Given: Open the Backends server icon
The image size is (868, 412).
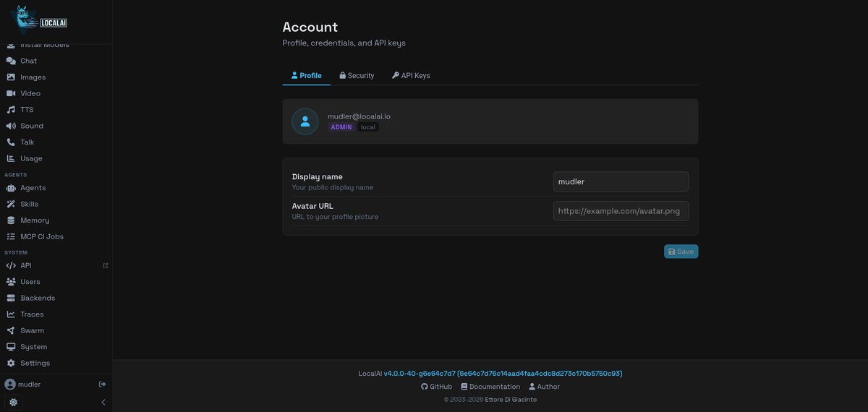Looking at the screenshot, I should coord(11,298).
